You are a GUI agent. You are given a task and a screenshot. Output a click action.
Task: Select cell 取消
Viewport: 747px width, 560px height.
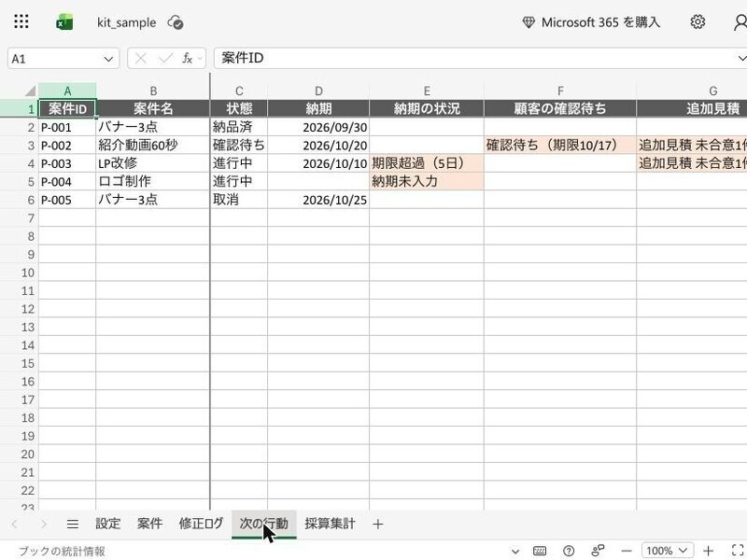[x=239, y=200]
